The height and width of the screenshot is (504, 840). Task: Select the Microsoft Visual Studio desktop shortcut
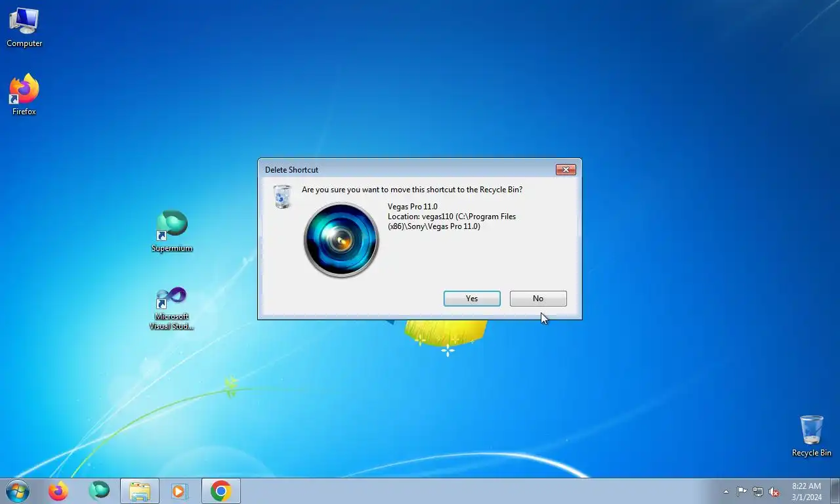coord(172,308)
